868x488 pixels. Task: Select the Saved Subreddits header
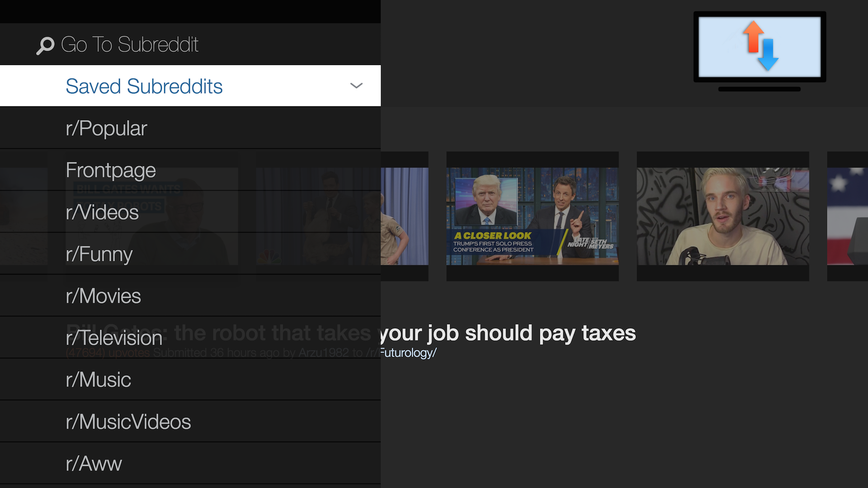144,86
